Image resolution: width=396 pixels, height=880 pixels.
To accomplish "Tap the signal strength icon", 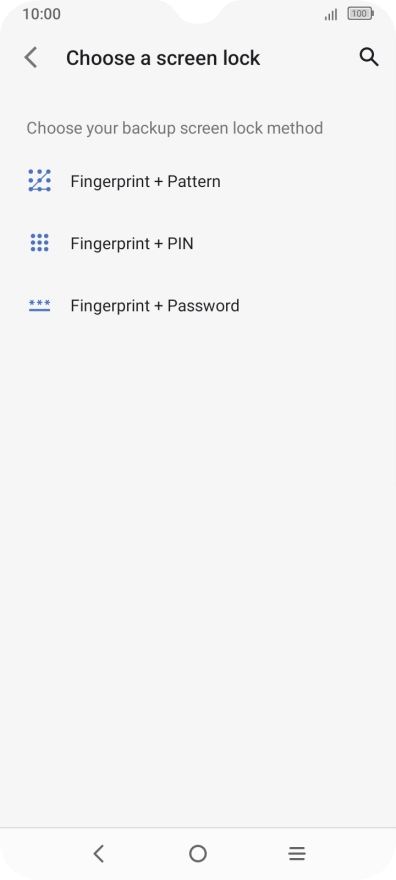I will (x=331, y=14).
